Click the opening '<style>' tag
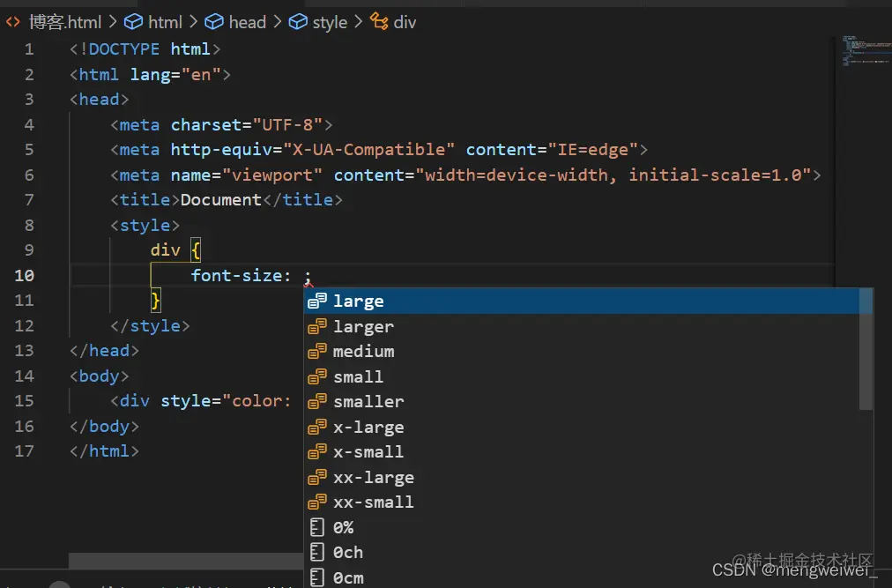Viewport: 892px width, 588px height. click(145, 226)
